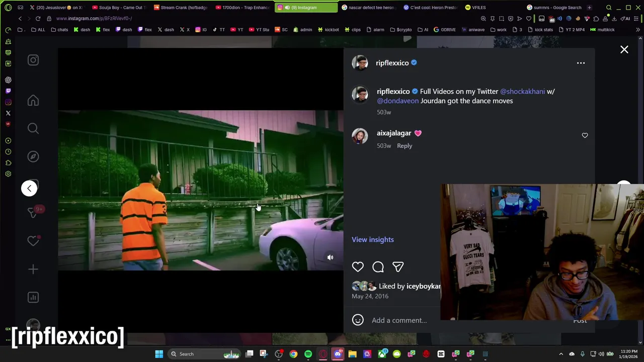Open the Windows Start button
644x362 pixels.
click(x=159, y=354)
